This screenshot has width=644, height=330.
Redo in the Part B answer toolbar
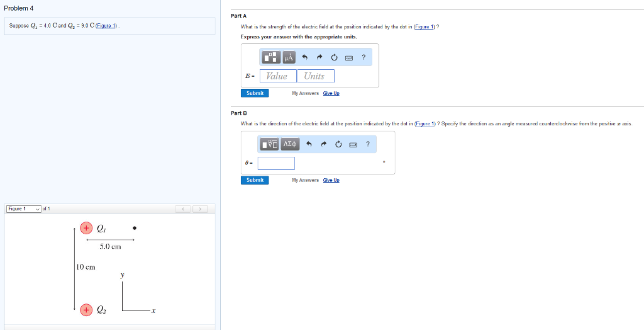pyautogui.click(x=324, y=144)
